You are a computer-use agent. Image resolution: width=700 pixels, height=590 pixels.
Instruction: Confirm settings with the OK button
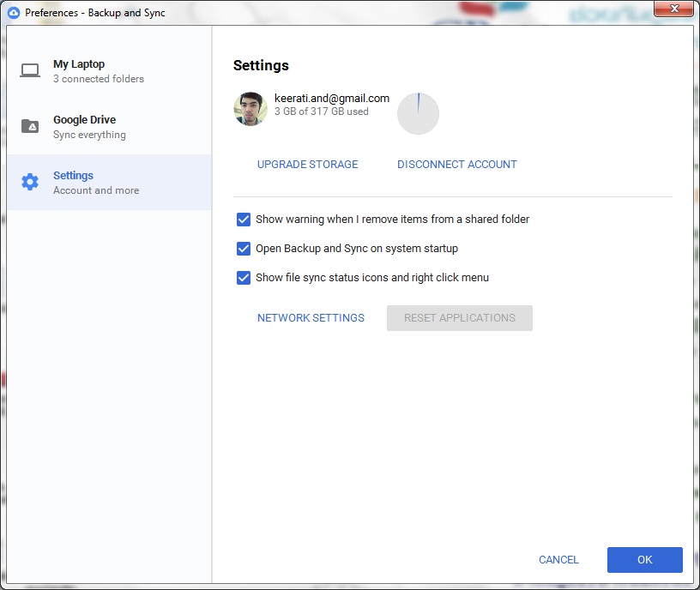coord(644,560)
